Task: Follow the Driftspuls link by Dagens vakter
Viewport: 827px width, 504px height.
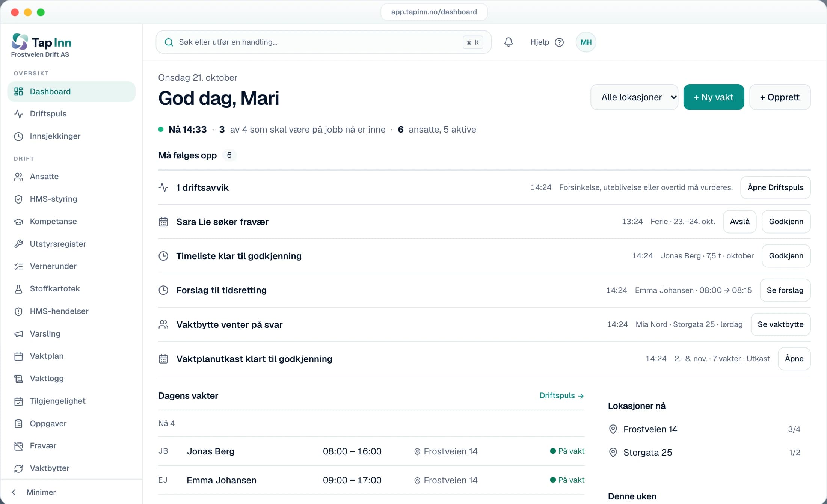Action: pyautogui.click(x=561, y=395)
